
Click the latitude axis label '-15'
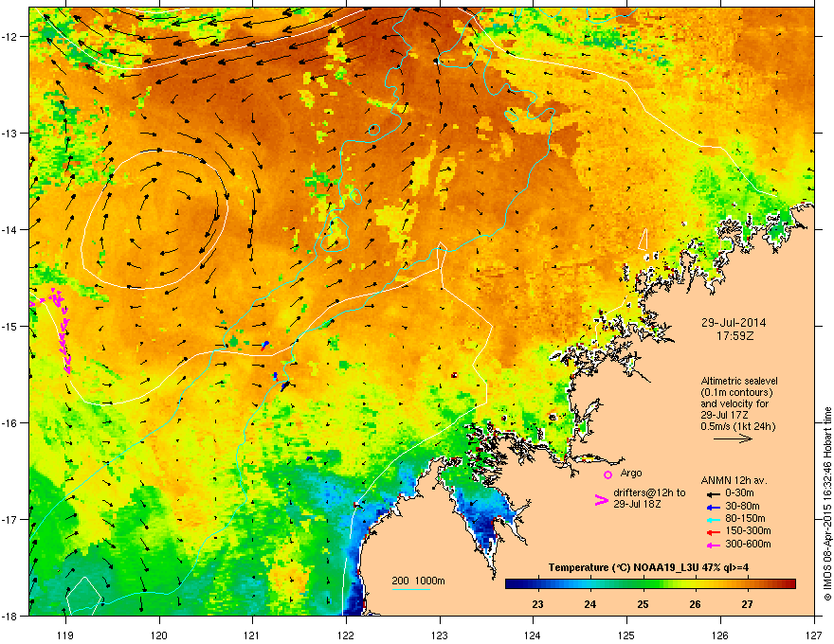(x=10, y=326)
